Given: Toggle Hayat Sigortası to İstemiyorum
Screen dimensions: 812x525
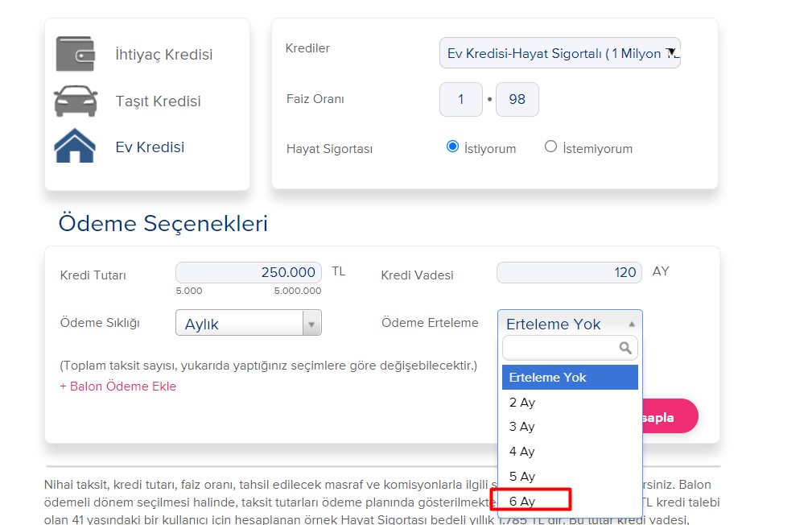Looking at the screenshot, I should point(550,147).
